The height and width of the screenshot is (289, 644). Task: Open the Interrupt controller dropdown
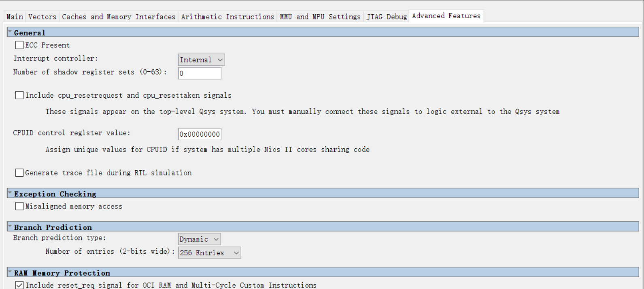click(x=201, y=60)
